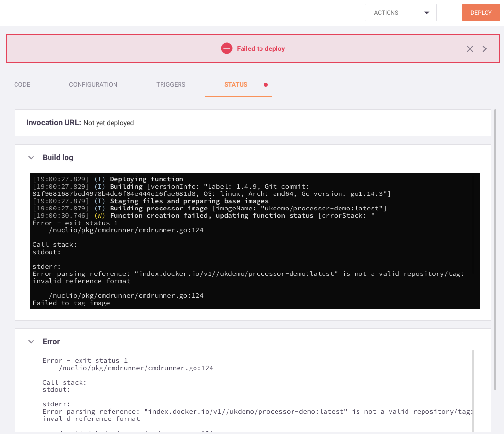The image size is (504, 434).
Task: Dismiss the Failed to deploy banner with the X
Action: [x=470, y=48]
